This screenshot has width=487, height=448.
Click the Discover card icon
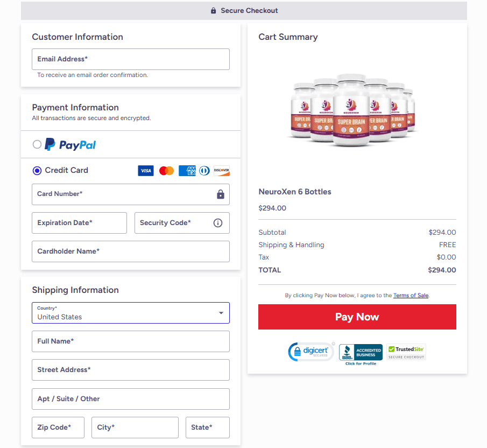pyautogui.click(x=221, y=170)
